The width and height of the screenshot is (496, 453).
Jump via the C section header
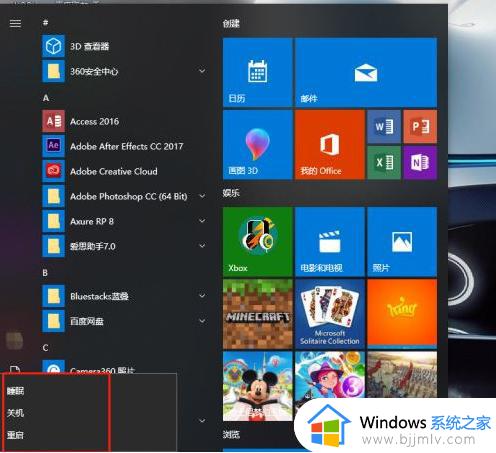46,348
